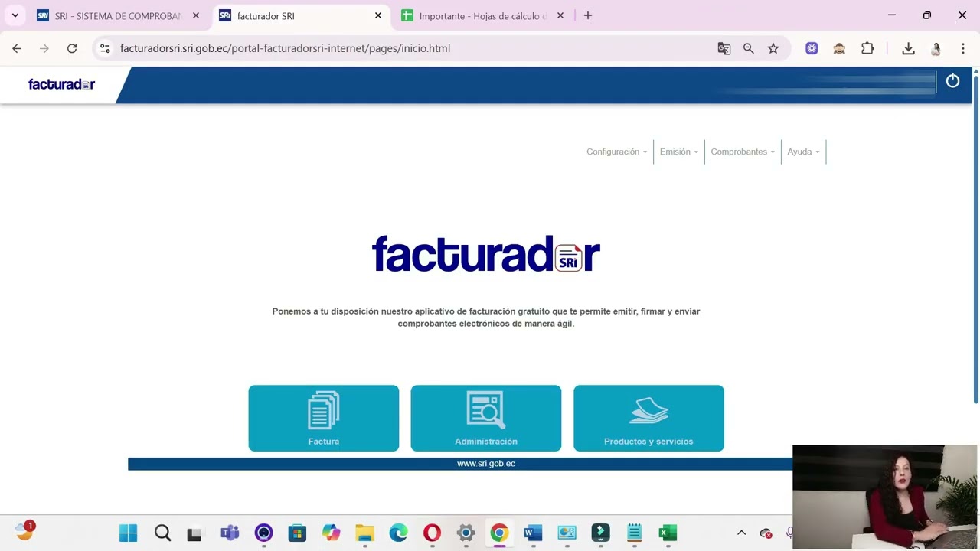Expand the Configuración dropdown menu
The height and width of the screenshot is (551, 980).
[x=616, y=152]
